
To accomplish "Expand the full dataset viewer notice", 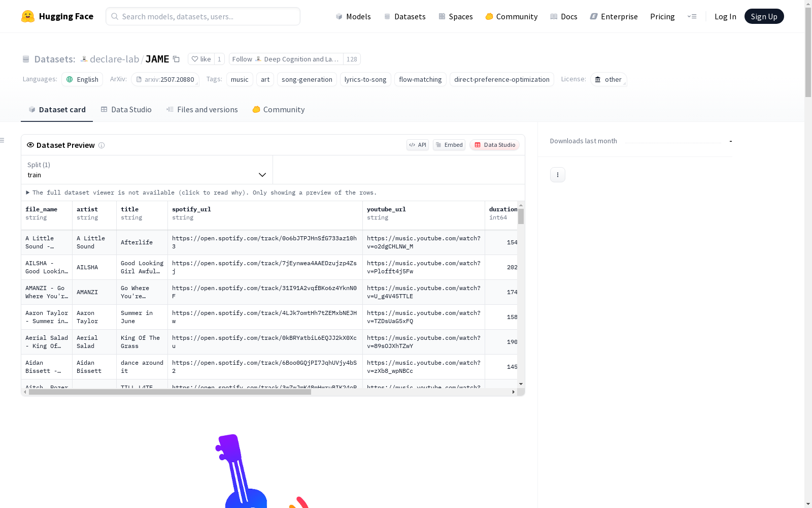I will [x=201, y=193].
